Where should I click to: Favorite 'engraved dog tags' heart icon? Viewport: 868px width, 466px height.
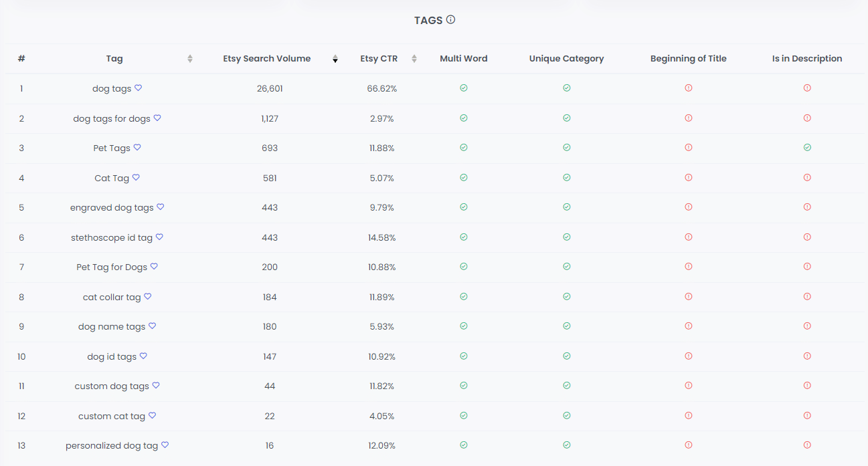(x=161, y=207)
